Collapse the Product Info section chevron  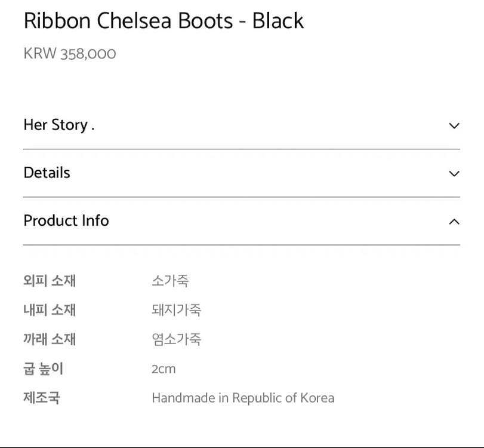454,222
